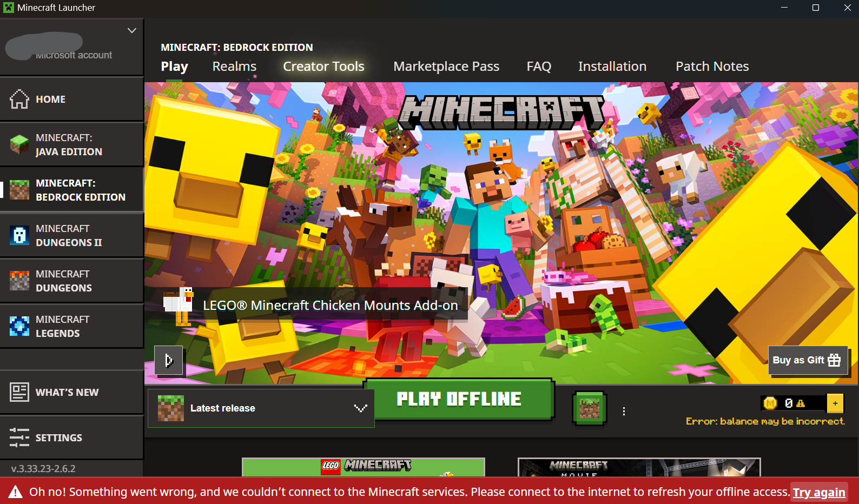
Task: Open Minecraft Java Edition grass block icon
Action: click(19, 144)
